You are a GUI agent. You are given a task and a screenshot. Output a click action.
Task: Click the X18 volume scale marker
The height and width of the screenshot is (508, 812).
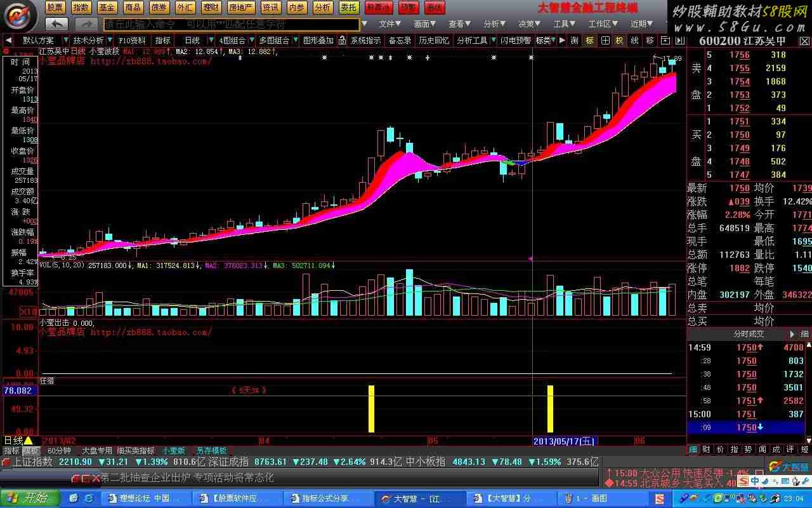(x=28, y=312)
